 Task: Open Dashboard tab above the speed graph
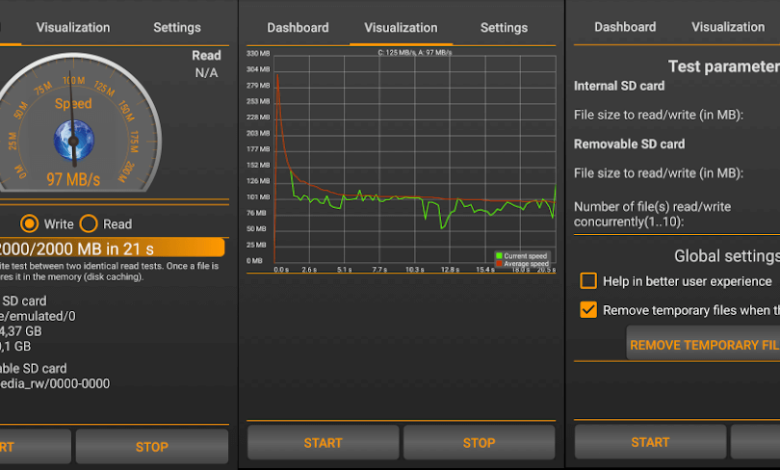point(298,28)
